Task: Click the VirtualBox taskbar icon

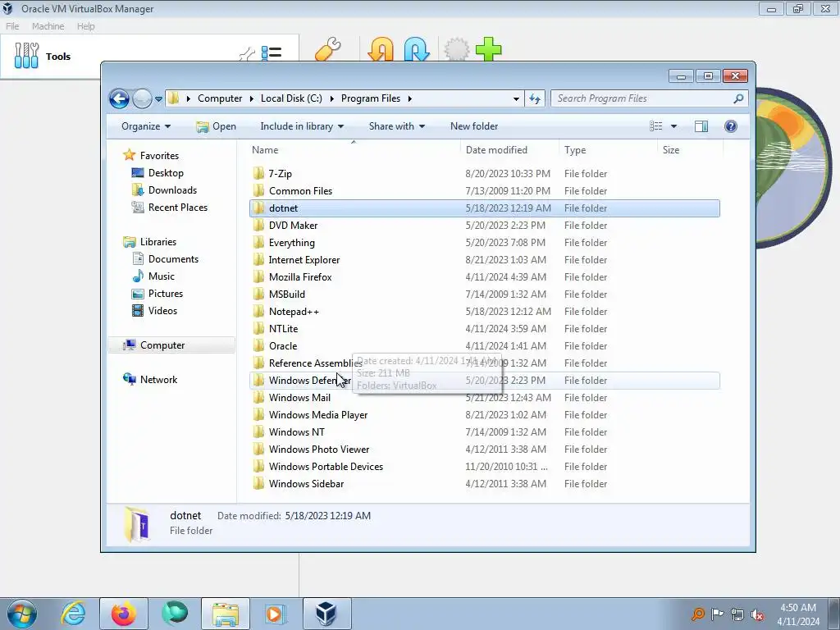Action: click(326, 614)
